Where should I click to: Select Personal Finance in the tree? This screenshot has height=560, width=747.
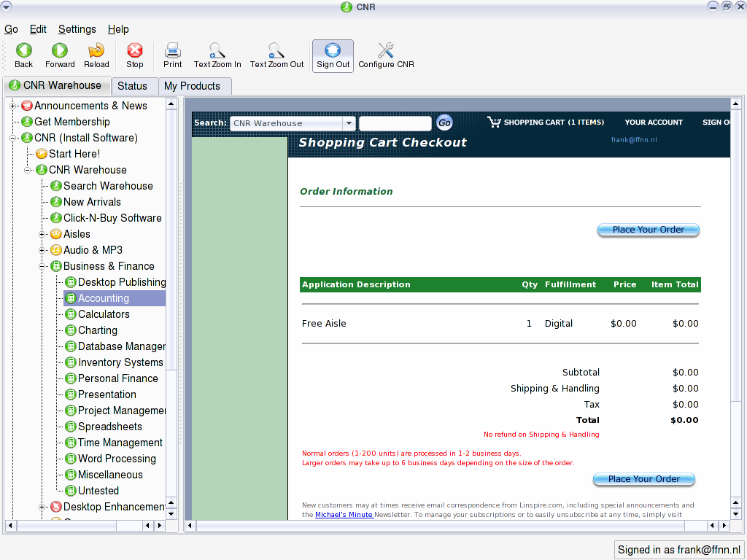pos(118,378)
